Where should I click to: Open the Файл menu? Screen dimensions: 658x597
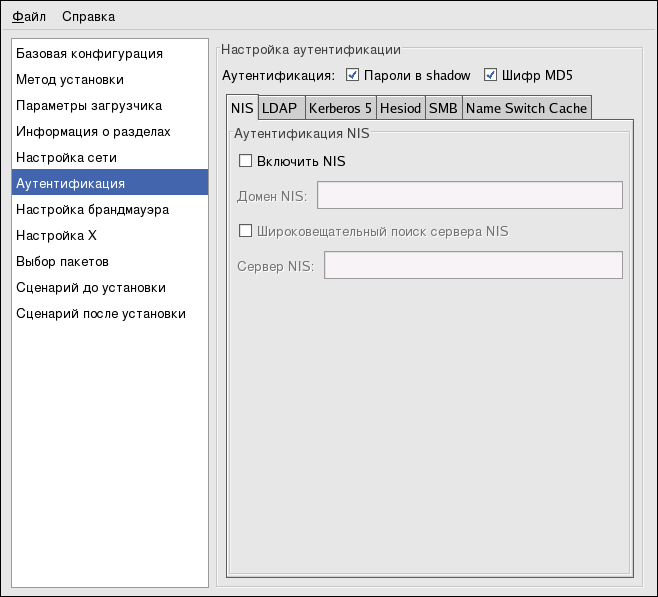pyautogui.click(x=29, y=16)
